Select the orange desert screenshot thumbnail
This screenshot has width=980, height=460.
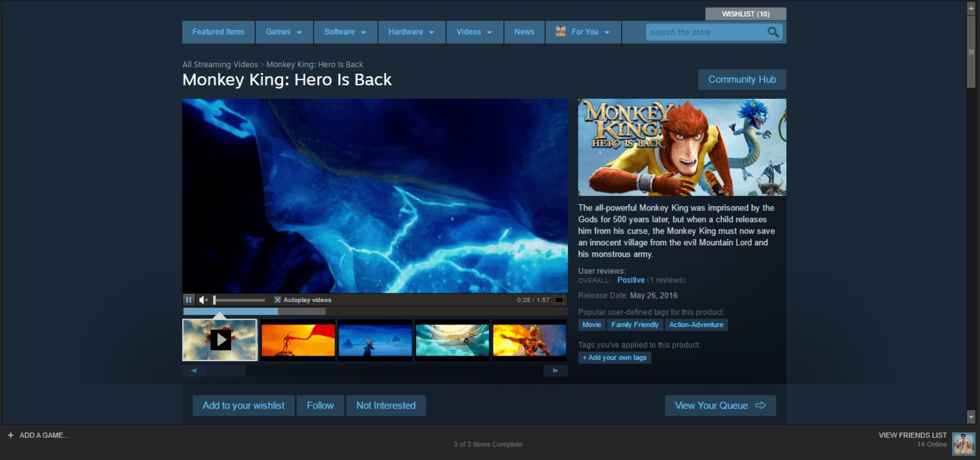point(298,340)
